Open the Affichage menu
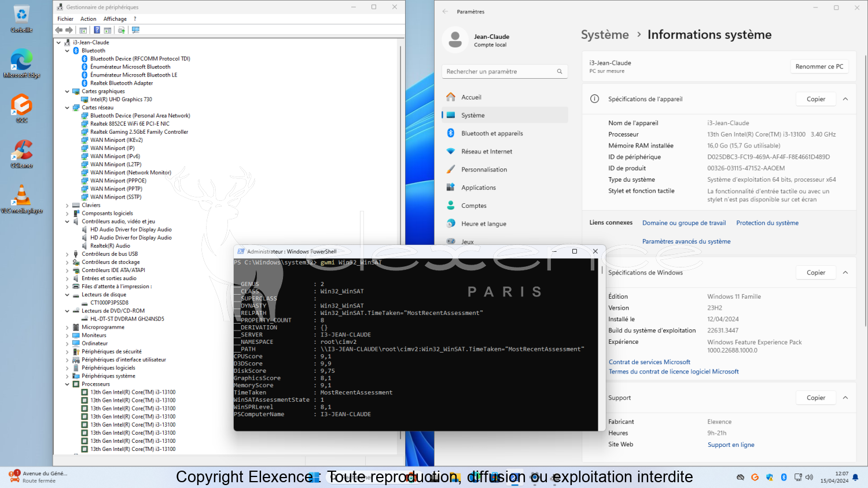This screenshot has height=488, width=868. pyautogui.click(x=115, y=19)
